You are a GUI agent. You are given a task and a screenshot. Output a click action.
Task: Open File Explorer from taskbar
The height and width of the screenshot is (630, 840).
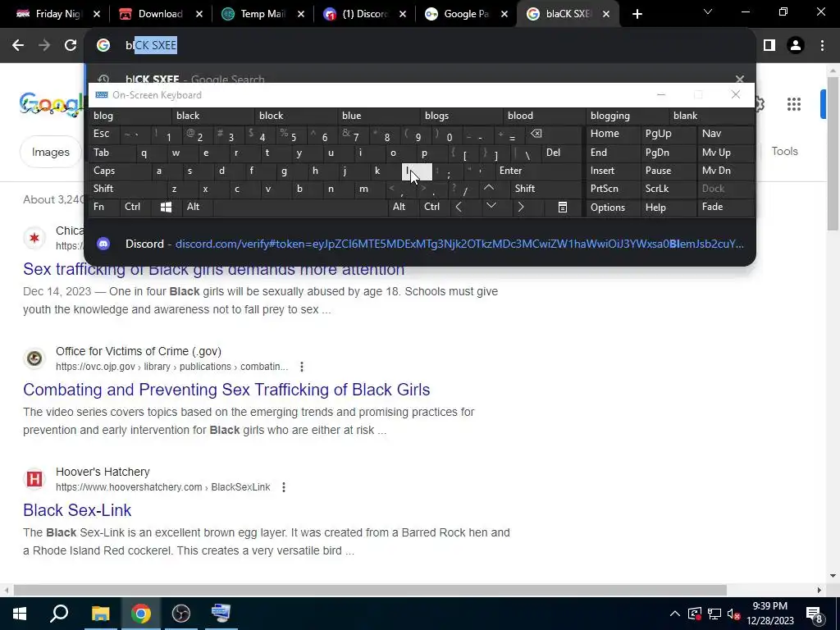(x=100, y=614)
